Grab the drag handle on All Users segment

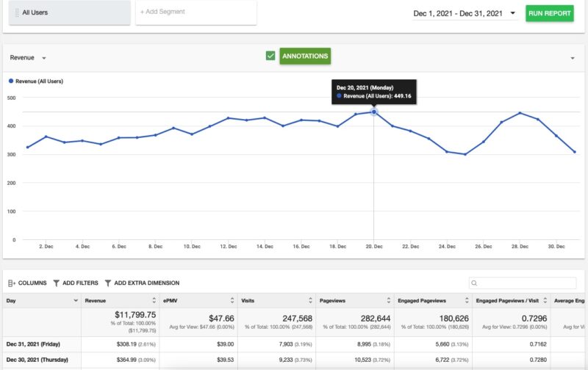tap(17, 12)
